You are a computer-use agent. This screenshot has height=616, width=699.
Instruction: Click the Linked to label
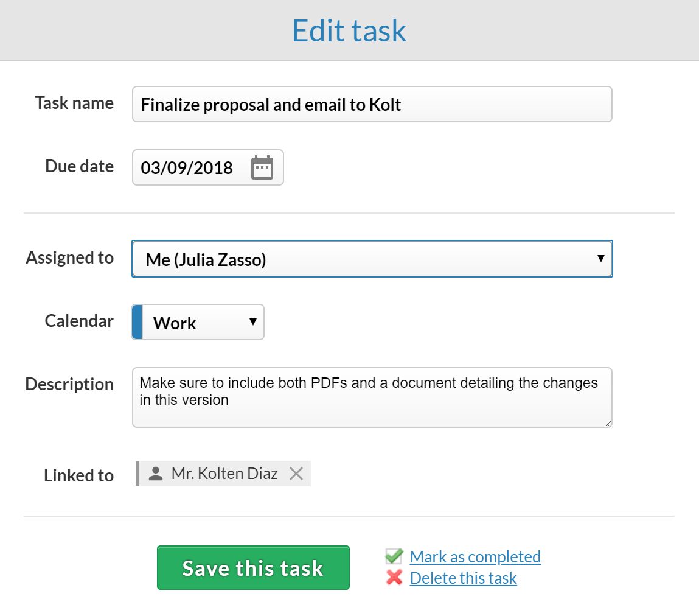(x=78, y=475)
